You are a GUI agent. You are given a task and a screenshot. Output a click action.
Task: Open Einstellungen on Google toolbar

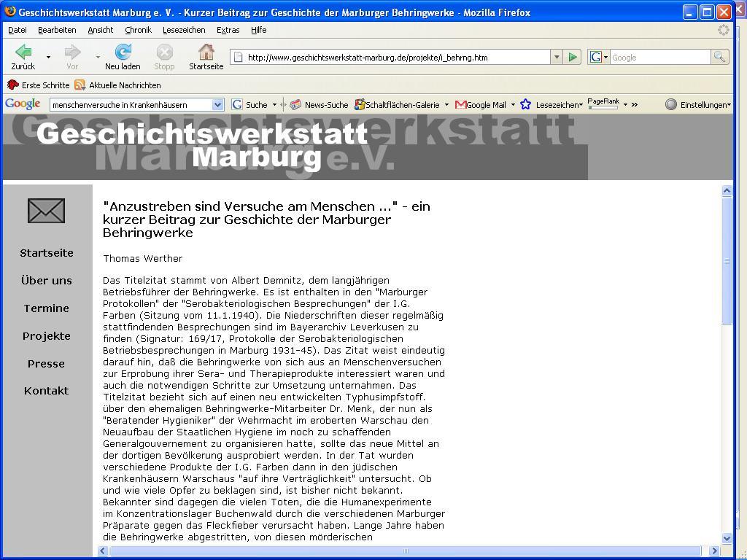[x=698, y=105]
